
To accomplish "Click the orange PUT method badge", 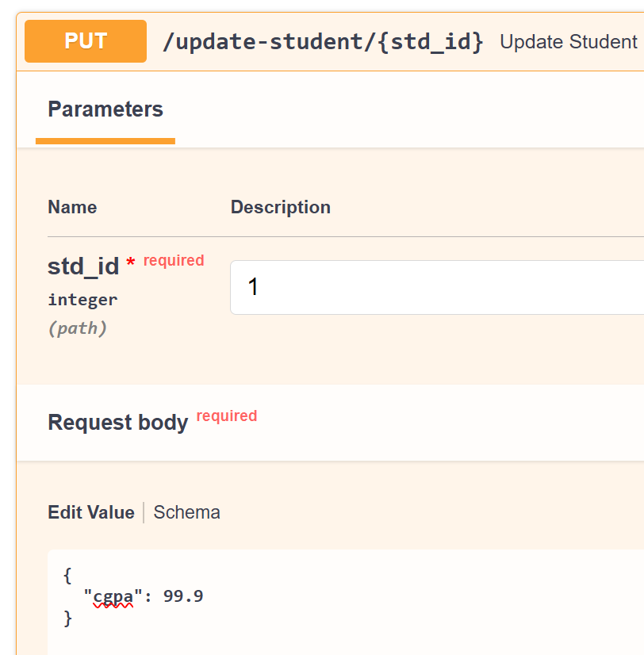I will tap(86, 41).
